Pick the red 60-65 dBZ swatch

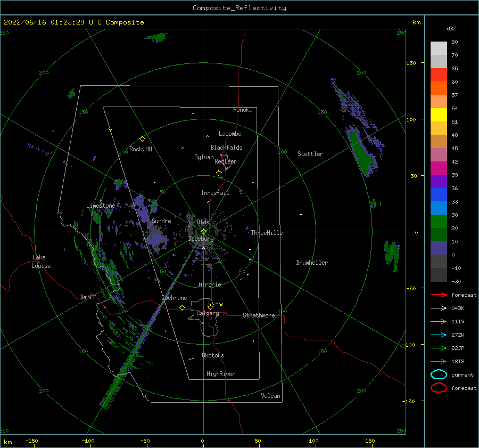coord(439,75)
